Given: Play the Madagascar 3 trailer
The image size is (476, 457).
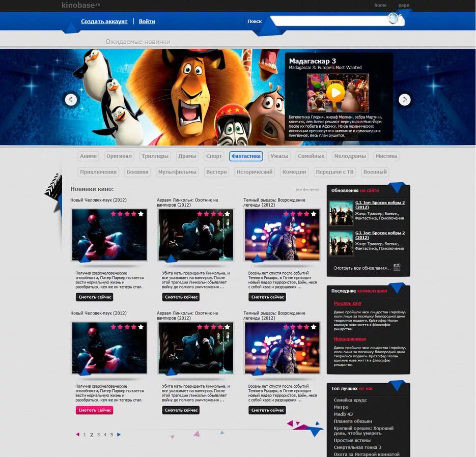Looking at the screenshot, I should pos(335,93).
